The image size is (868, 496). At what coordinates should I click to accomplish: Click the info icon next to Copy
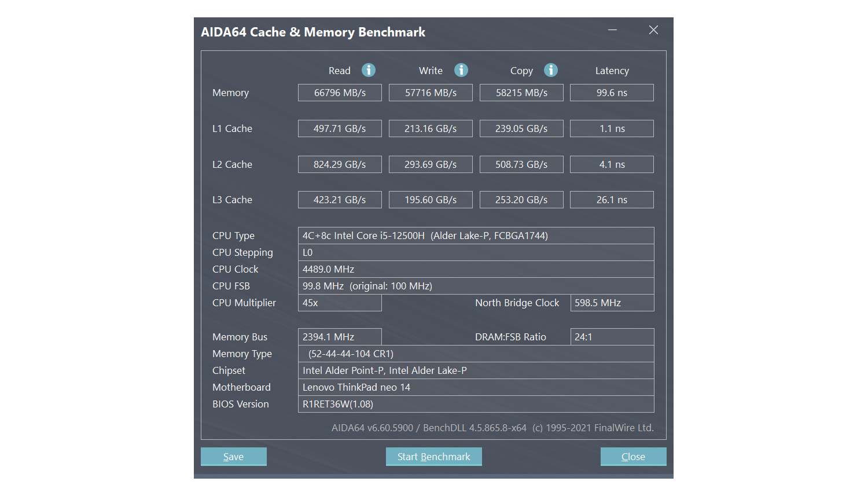pos(551,70)
